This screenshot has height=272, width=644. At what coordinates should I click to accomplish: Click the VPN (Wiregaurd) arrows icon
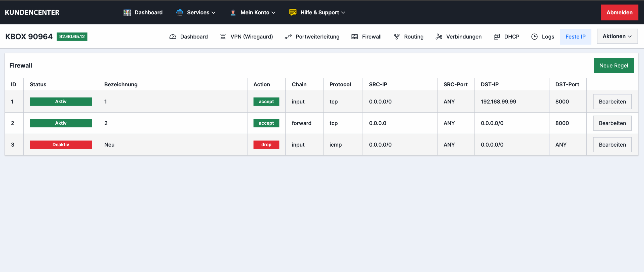(x=223, y=37)
